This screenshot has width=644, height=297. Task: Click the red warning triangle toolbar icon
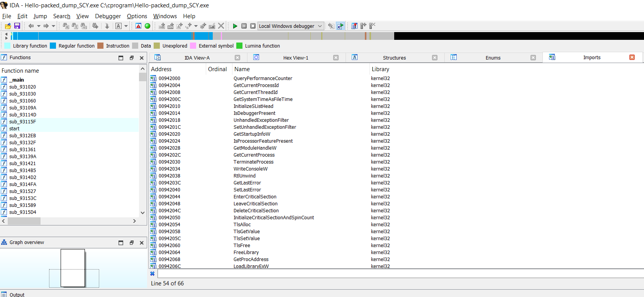click(x=139, y=26)
